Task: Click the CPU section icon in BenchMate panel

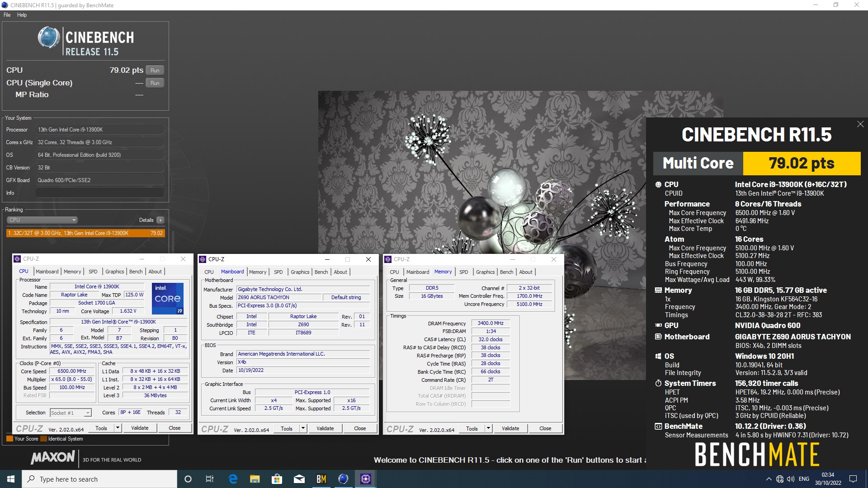Action: [658, 184]
